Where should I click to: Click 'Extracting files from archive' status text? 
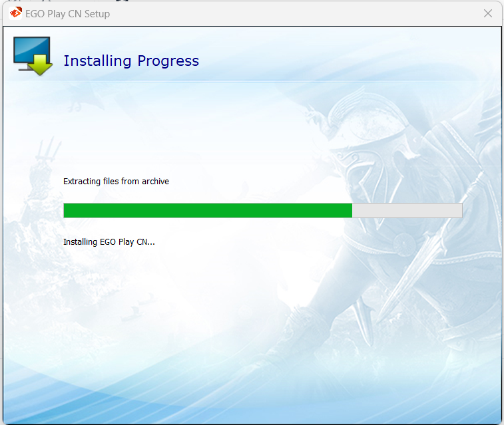pyautogui.click(x=116, y=182)
